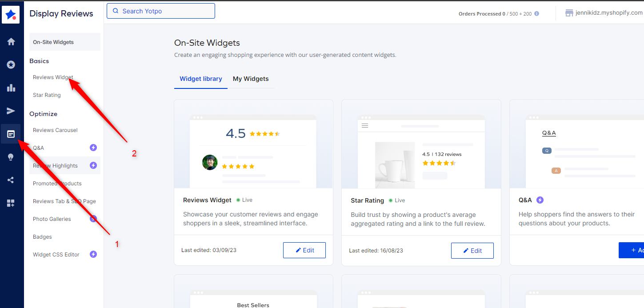Click the Yotpo star logo

[11, 15]
